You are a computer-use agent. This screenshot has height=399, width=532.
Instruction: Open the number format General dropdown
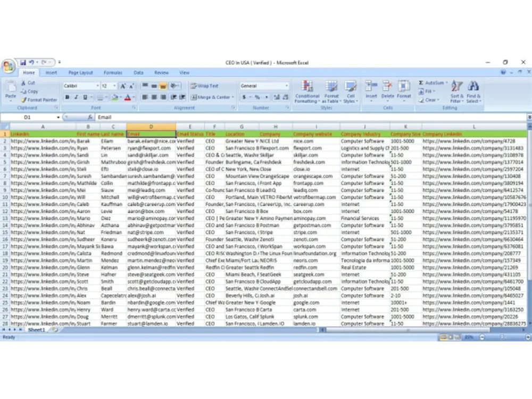click(287, 86)
